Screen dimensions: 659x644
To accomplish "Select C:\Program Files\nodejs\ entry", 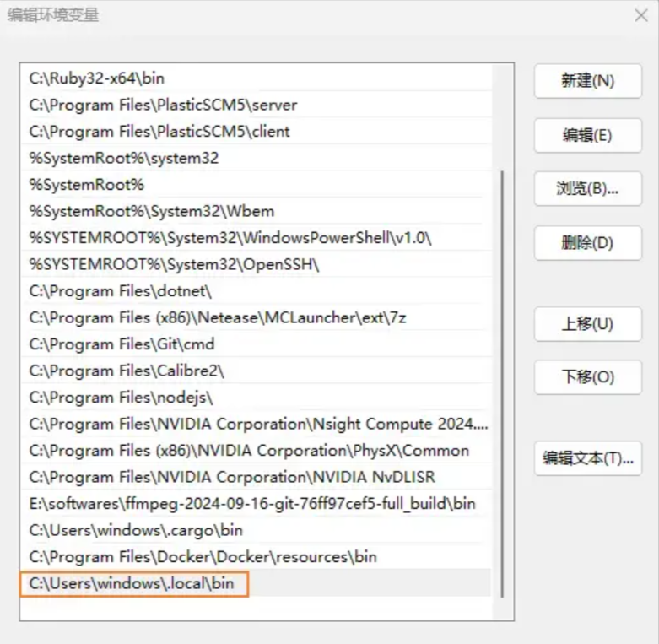I will click(x=256, y=398).
